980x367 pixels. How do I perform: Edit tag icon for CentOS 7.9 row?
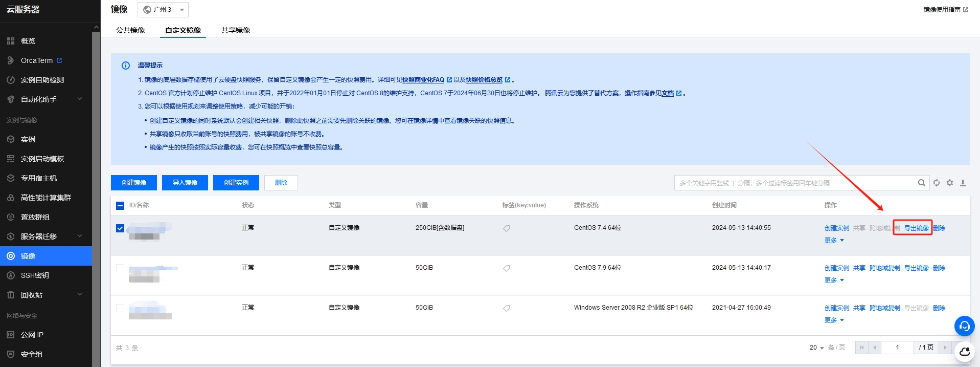(506, 268)
